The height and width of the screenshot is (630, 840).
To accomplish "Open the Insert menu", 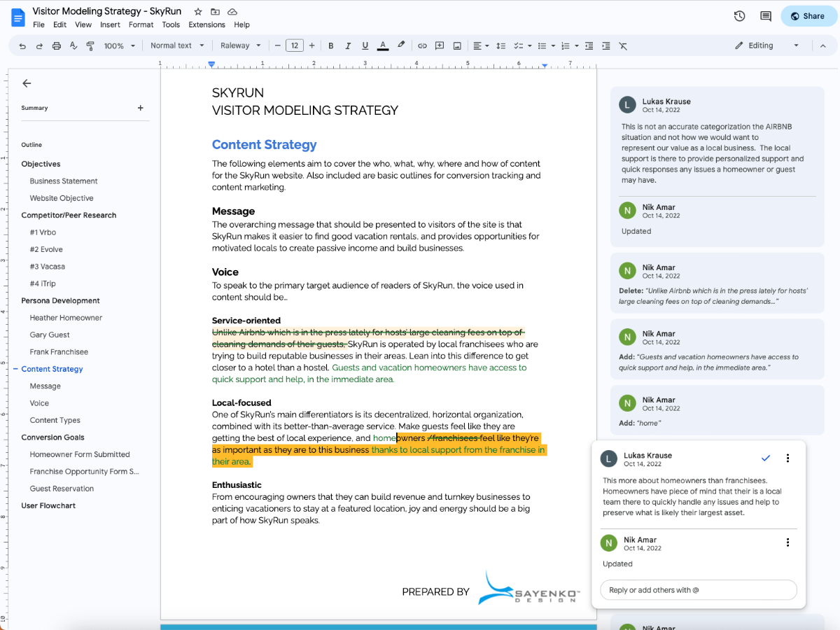I will pyautogui.click(x=110, y=24).
